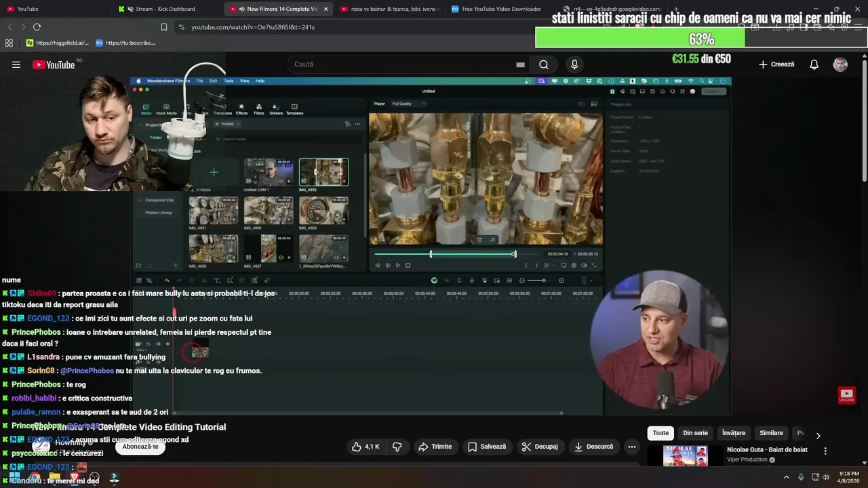Switch to Free YouTube Video Downloader tab

pyautogui.click(x=501, y=9)
